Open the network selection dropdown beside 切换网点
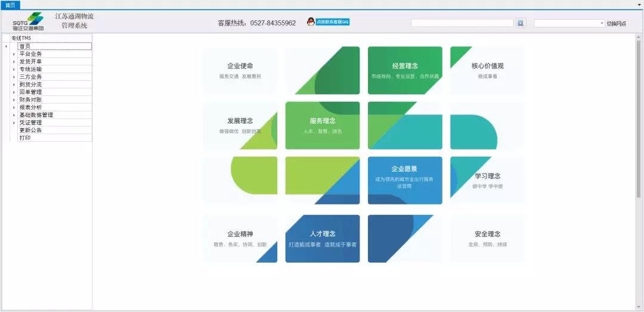 tap(602, 23)
